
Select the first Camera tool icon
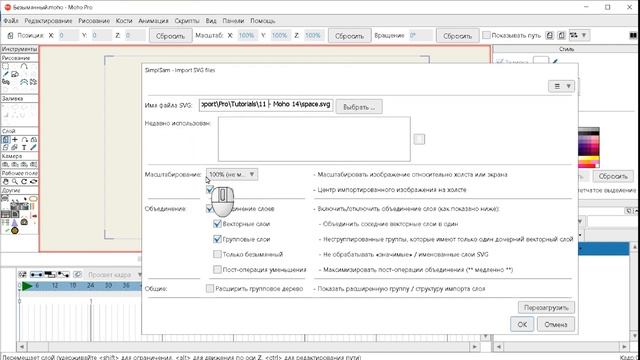(x=6, y=164)
